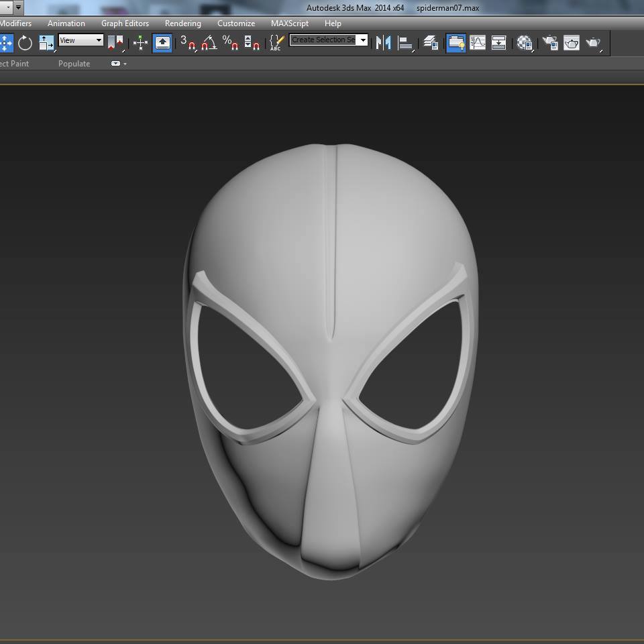Open the View reference coordinate dropdown
The width and height of the screenshot is (644, 644).
click(80, 40)
